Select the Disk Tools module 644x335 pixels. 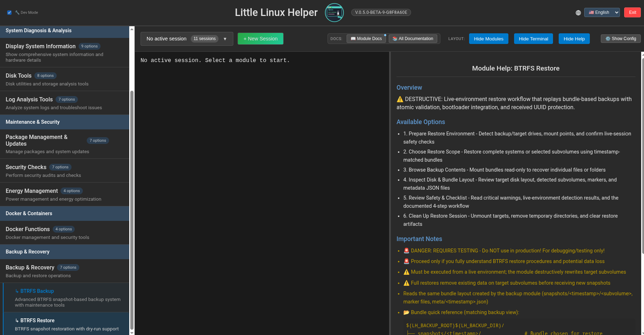(64, 79)
